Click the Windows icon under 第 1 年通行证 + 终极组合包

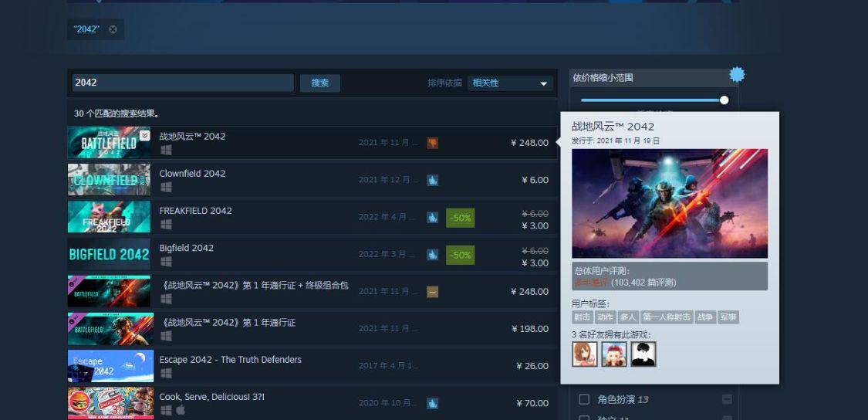[x=166, y=299]
